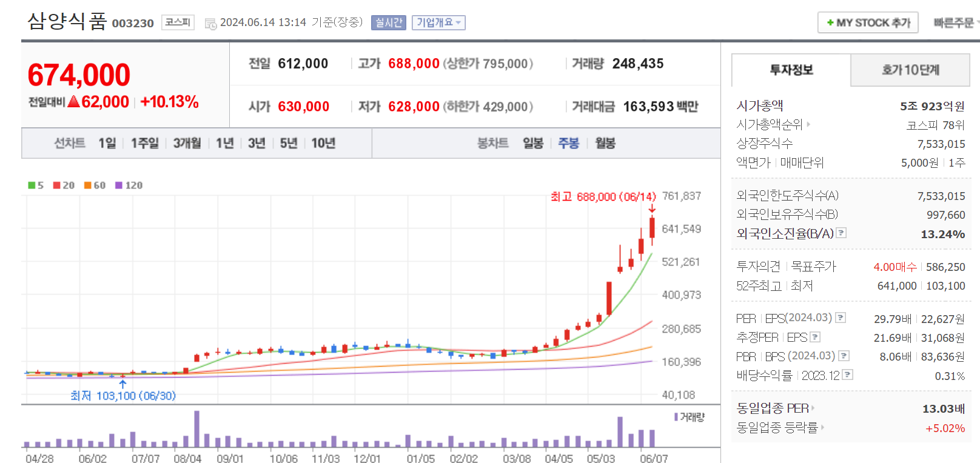Click the clock icon beside the date

(210, 24)
